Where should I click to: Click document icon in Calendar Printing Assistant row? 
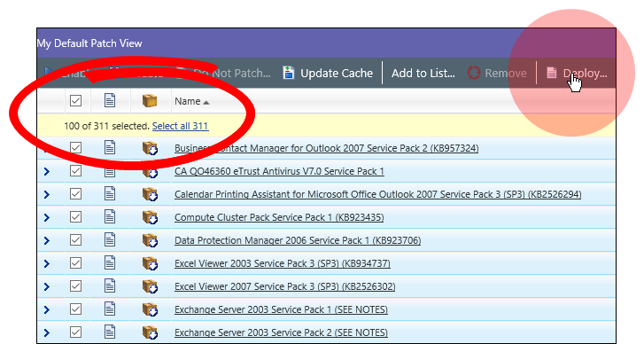click(110, 193)
